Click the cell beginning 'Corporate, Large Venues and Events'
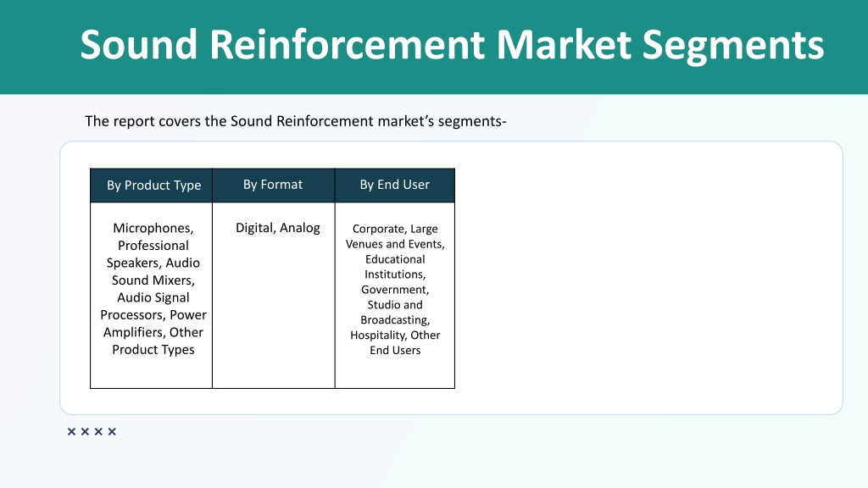This screenshot has width=868, height=488. (x=395, y=296)
